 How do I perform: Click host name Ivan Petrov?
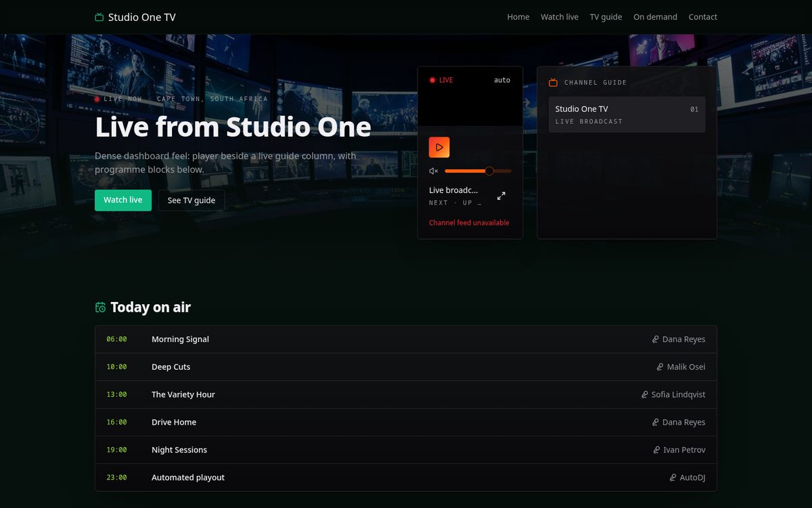(x=684, y=450)
